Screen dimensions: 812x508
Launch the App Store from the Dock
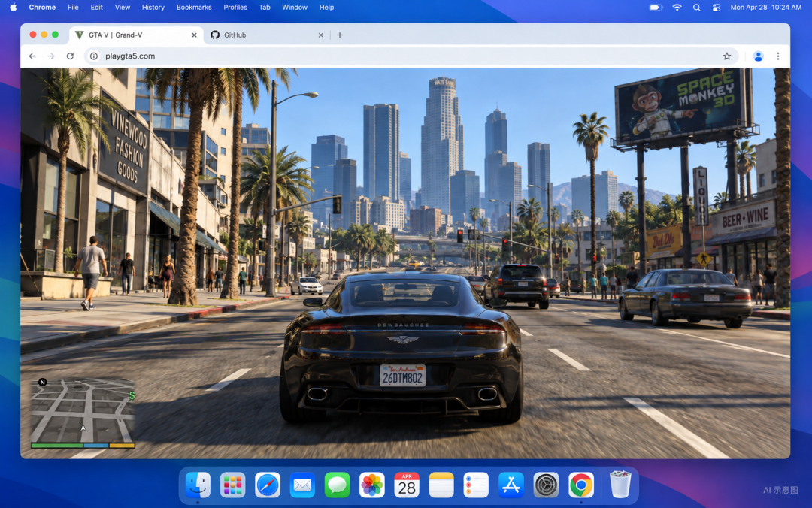511,485
